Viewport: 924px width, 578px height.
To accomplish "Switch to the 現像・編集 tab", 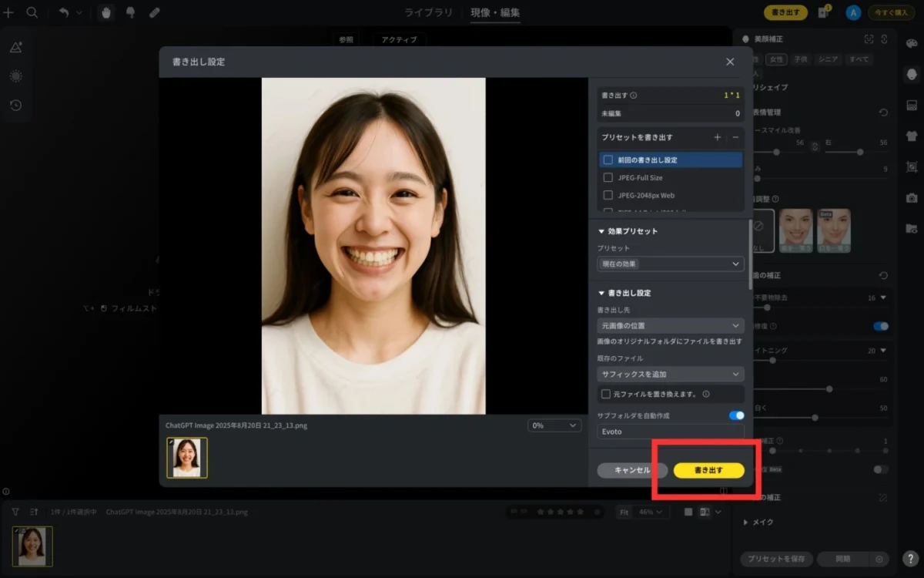I will pyautogui.click(x=495, y=12).
